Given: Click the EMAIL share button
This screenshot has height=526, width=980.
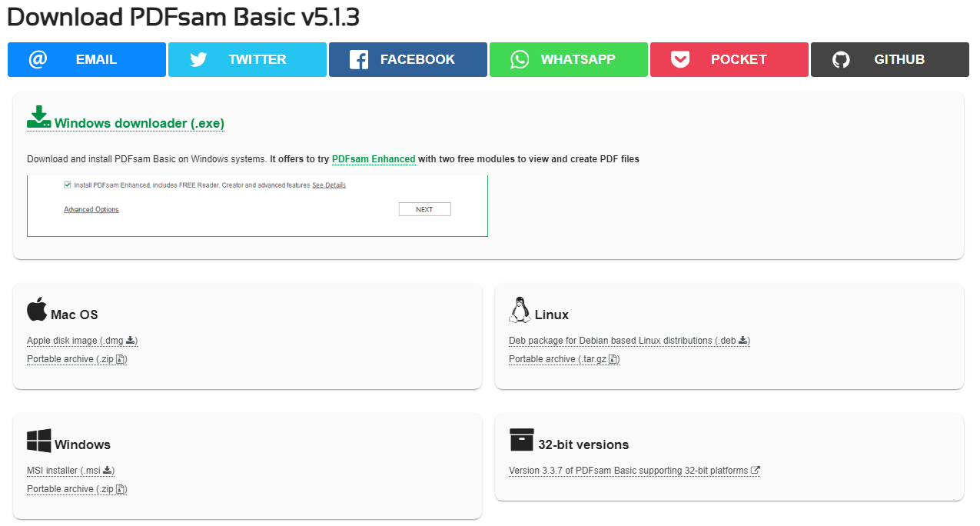Looking at the screenshot, I should coord(87,59).
